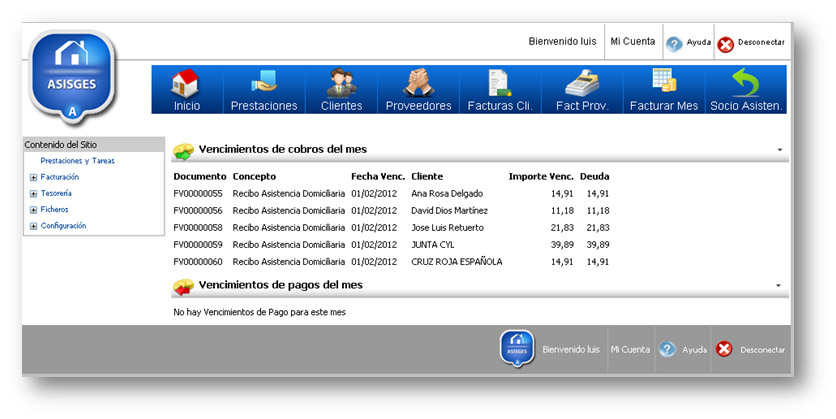Open Facturar Mes via the calendar coins icon
836x419 pixels.
click(x=664, y=81)
